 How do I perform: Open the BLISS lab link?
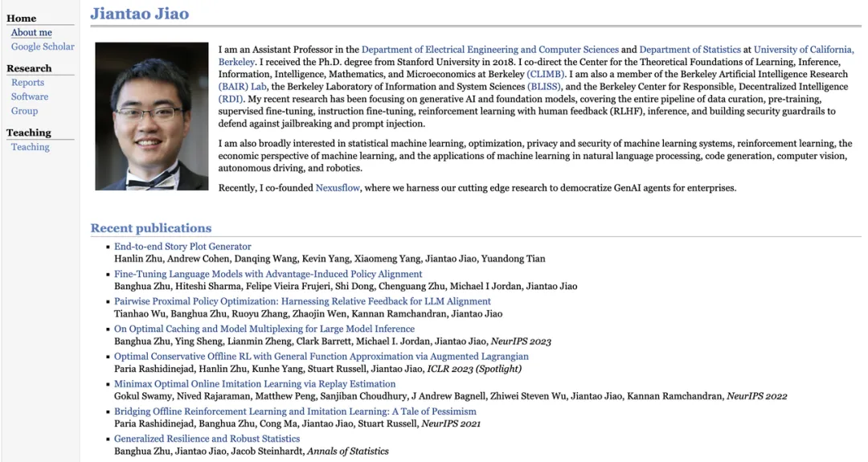(x=545, y=87)
